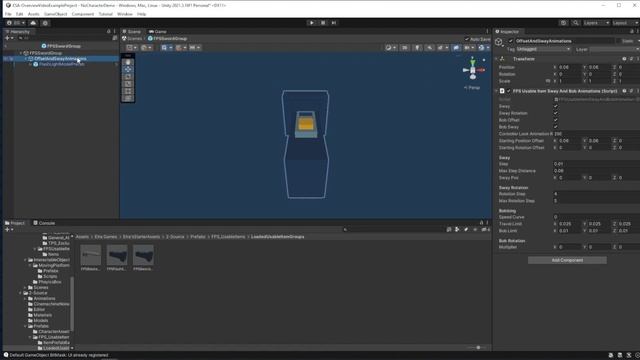
Task: Select the Transform tool in Scene toolbar
Action: click(x=128, y=98)
